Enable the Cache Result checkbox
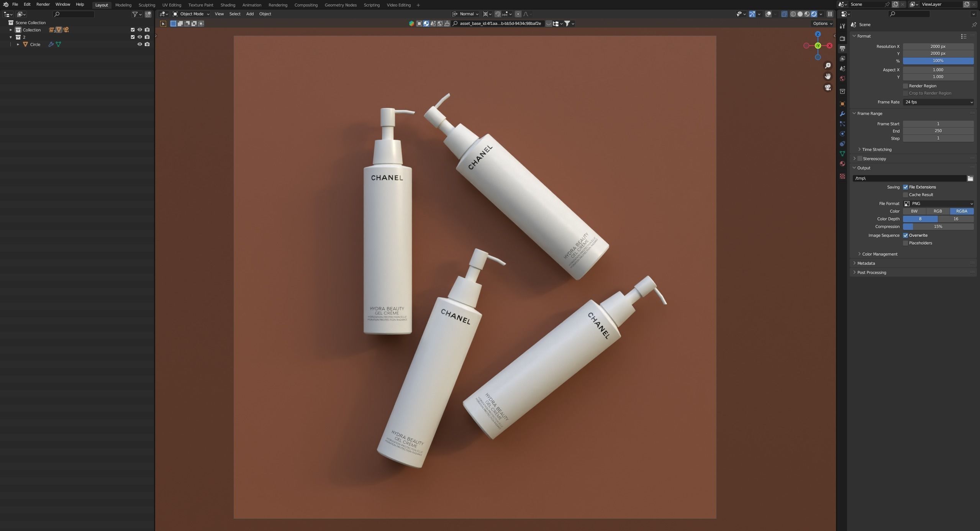This screenshot has height=531, width=980. [x=905, y=195]
